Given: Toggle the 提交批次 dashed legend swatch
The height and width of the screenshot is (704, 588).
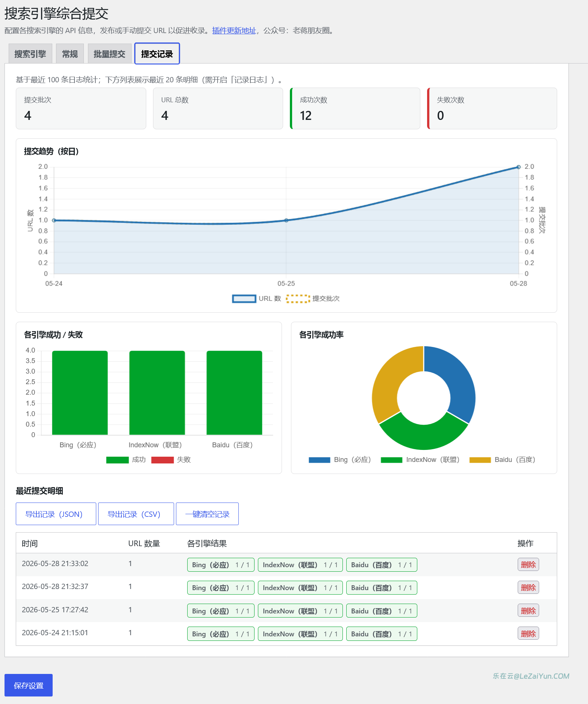Looking at the screenshot, I should click(x=298, y=298).
